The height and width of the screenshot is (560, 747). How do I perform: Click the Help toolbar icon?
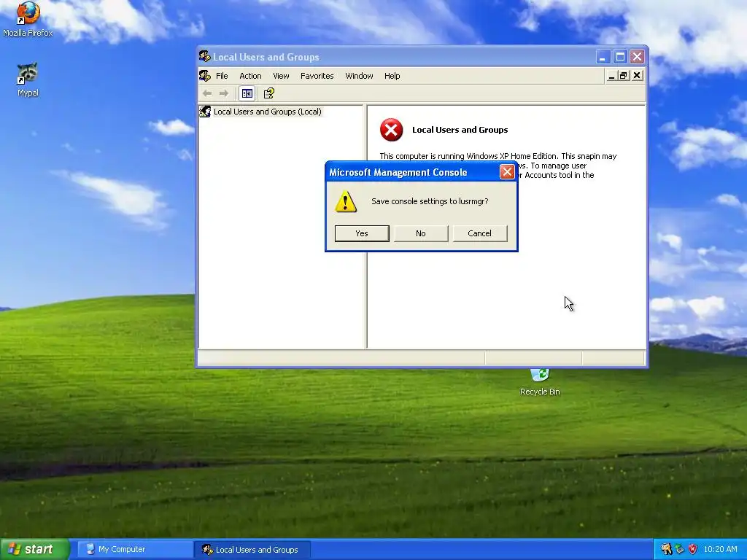click(x=268, y=93)
